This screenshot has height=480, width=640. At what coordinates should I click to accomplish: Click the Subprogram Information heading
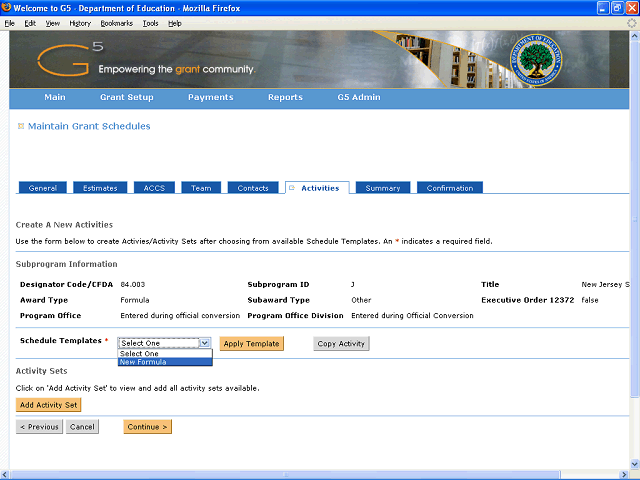pyautogui.click(x=67, y=264)
